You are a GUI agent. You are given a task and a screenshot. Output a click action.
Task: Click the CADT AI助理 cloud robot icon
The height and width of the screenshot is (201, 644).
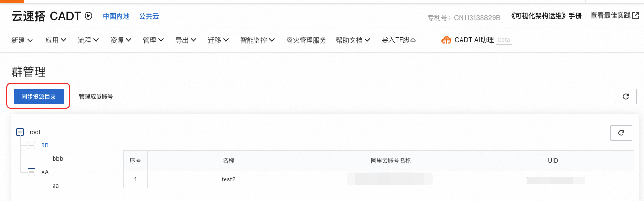(x=446, y=40)
